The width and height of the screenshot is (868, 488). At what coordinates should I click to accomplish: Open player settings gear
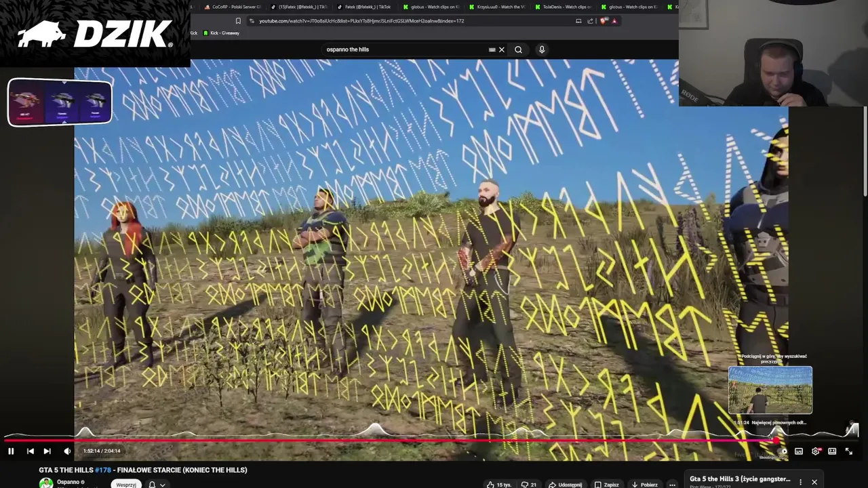816,451
